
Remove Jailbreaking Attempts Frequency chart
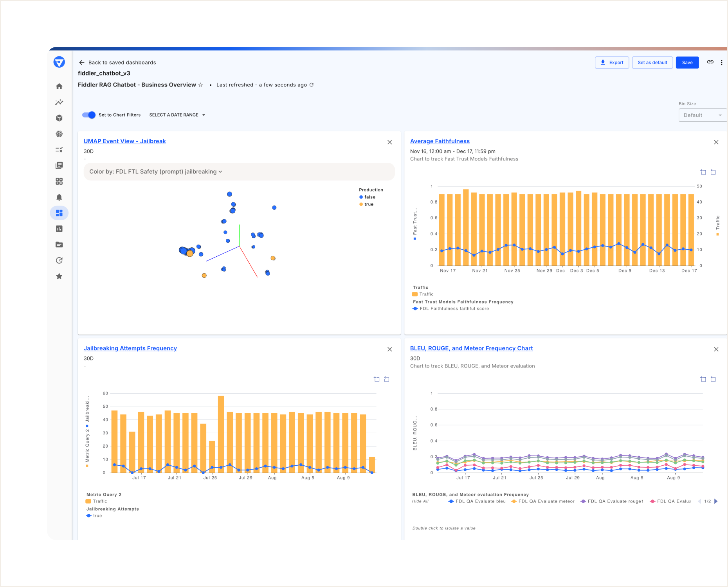[390, 349]
